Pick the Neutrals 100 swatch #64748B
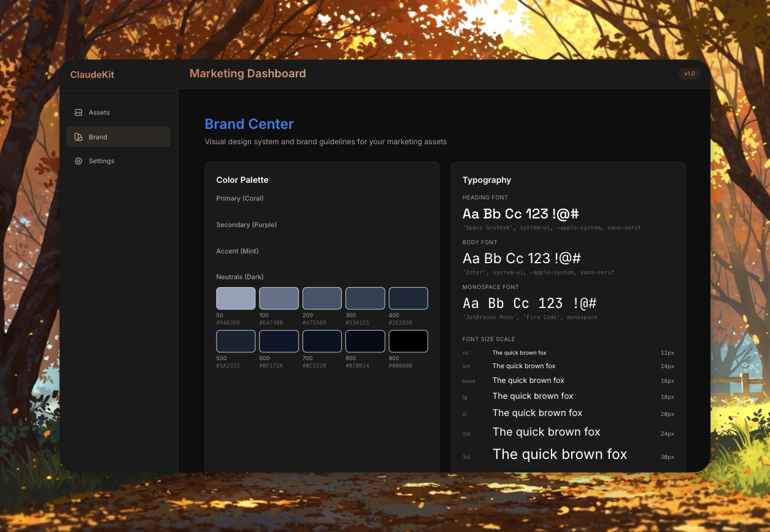Image resolution: width=770 pixels, height=532 pixels. (x=279, y=298)
